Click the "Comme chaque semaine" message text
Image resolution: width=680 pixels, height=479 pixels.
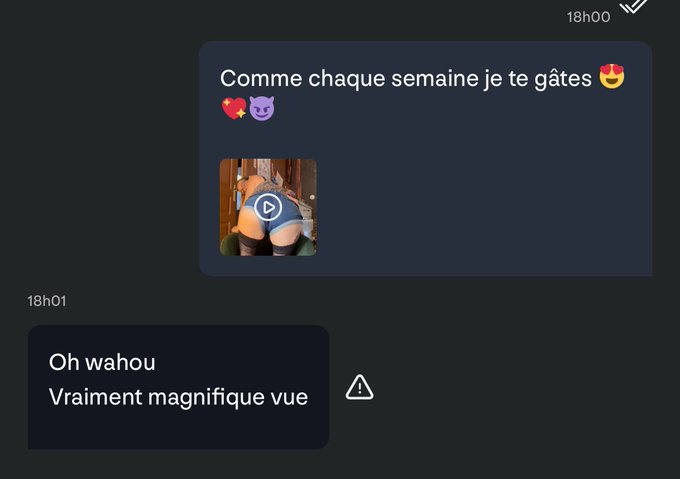point(406,79)
